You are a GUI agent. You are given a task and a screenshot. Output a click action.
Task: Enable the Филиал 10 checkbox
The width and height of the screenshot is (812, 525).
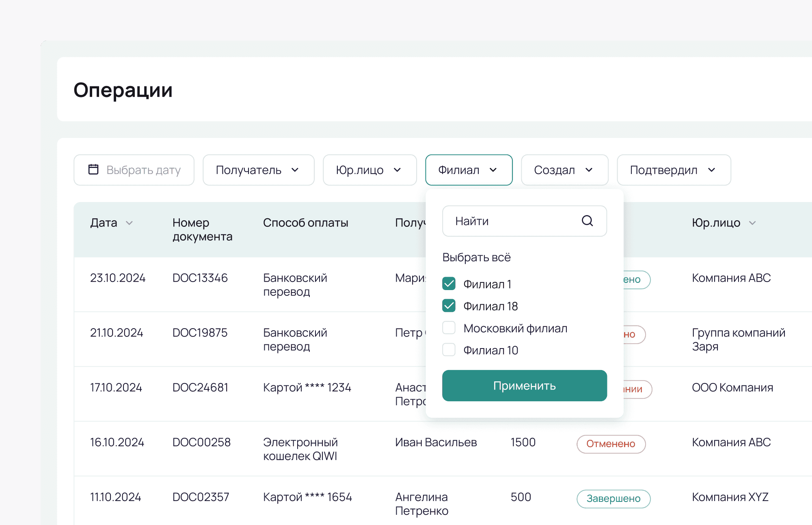pyautogui.click(x=449, y=350)
